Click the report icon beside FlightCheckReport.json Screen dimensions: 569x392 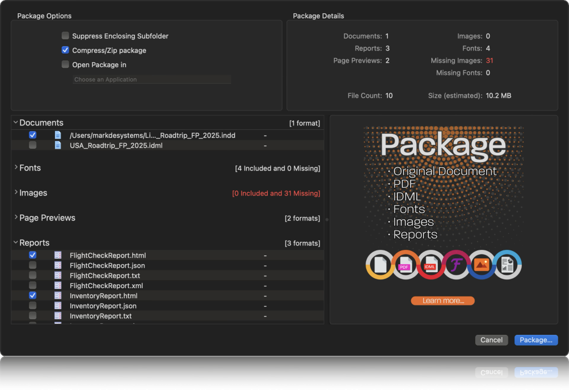[58, 265]
